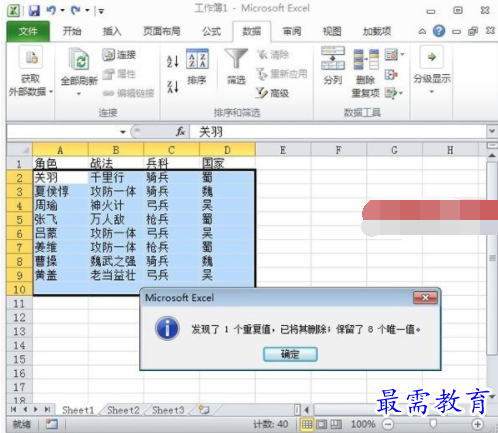Click the data validation icon
Viewport: 498px width, 433px height.
tap(391, 55)
